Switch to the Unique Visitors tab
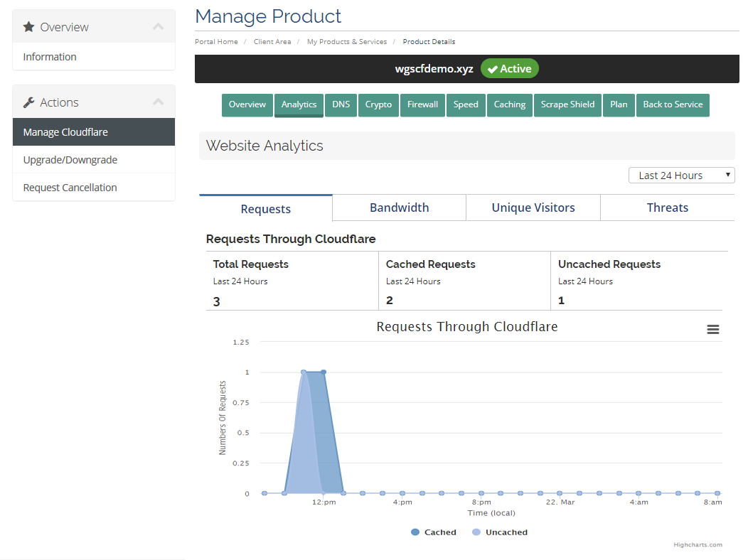Viewport: 748px width, 560px height. point(533,208)
